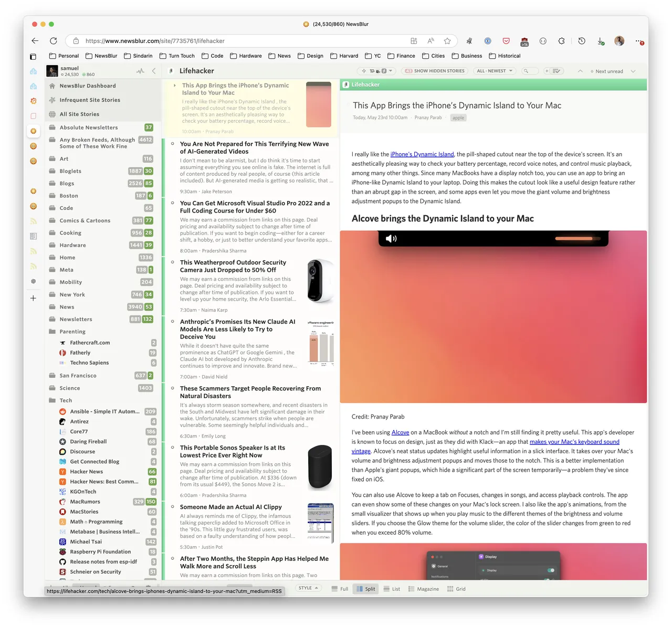The height and width of the screenshot is (628, 672).
Task: Open the Harvard bookmarks folder
Action: click(344, 56)
